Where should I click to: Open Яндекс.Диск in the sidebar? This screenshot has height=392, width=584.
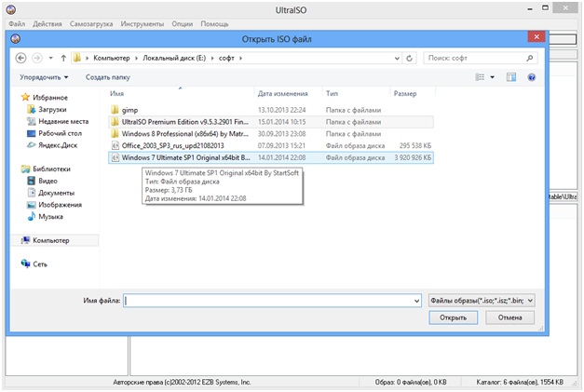click(52, 145)
